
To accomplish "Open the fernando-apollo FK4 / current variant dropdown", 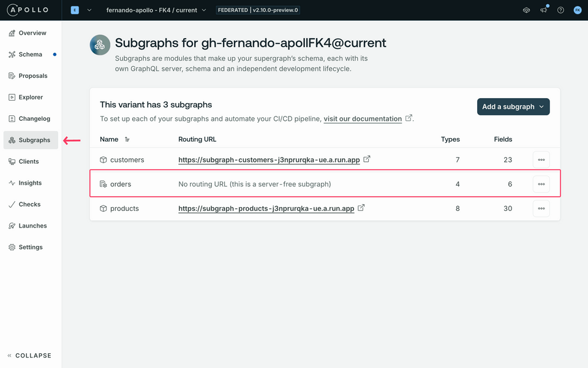I will point(156,10).
